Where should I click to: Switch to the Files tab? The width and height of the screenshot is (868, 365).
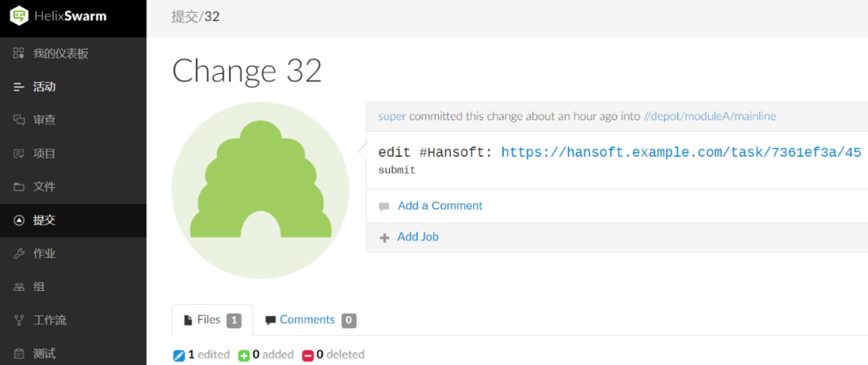click(212, 320)
